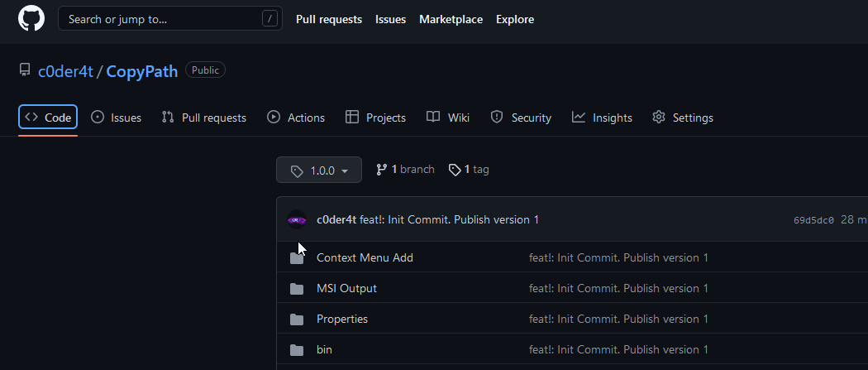Open repository Settings tab
The height and width of the screenshot is (370, 868).
[683, 118]
